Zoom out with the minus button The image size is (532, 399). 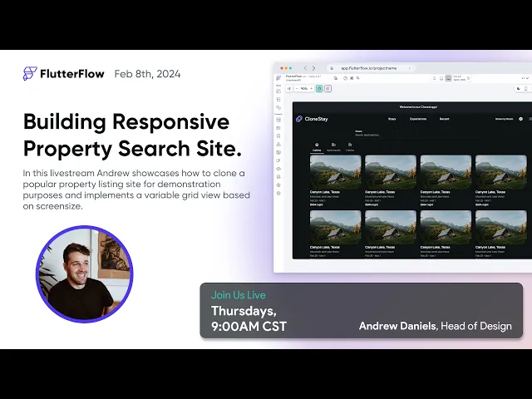(x=297, y=89)
